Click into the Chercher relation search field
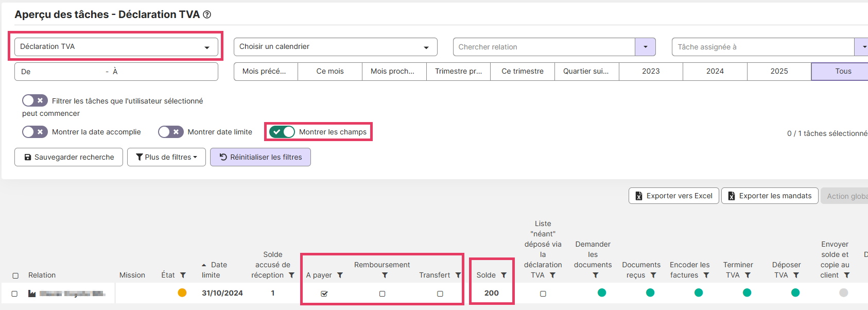Image resolution: width=868 pixels, height=310 pixels. [x=544, y=47]
